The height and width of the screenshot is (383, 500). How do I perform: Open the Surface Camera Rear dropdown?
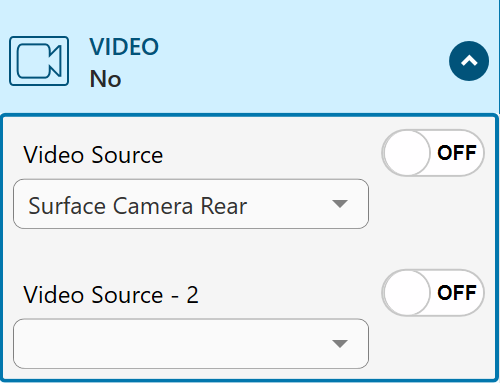[x=191, y=204]
